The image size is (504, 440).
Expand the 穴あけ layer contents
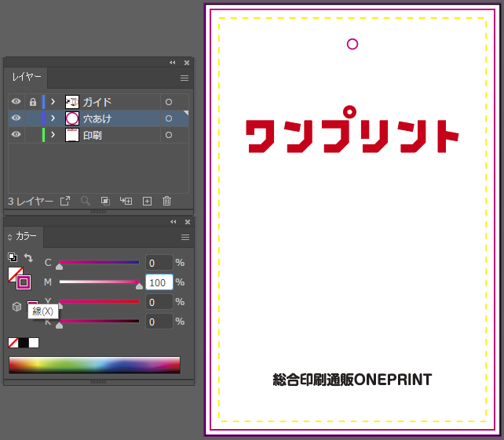click(53, 118)
